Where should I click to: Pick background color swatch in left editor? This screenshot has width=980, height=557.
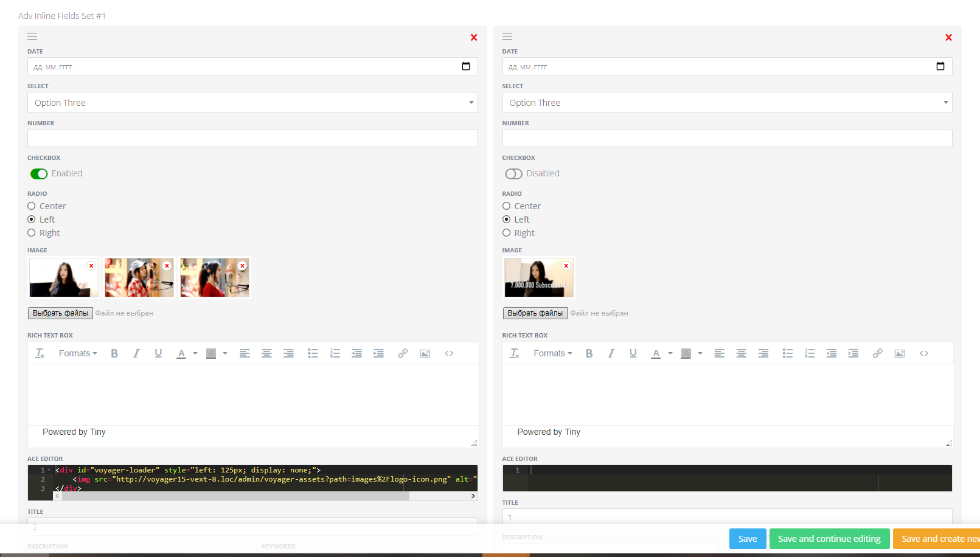(211, 353)
